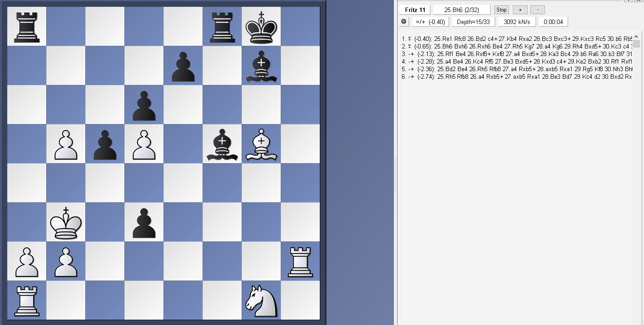
Task: Click the black bishop on f5
Action: click(222, 144)
